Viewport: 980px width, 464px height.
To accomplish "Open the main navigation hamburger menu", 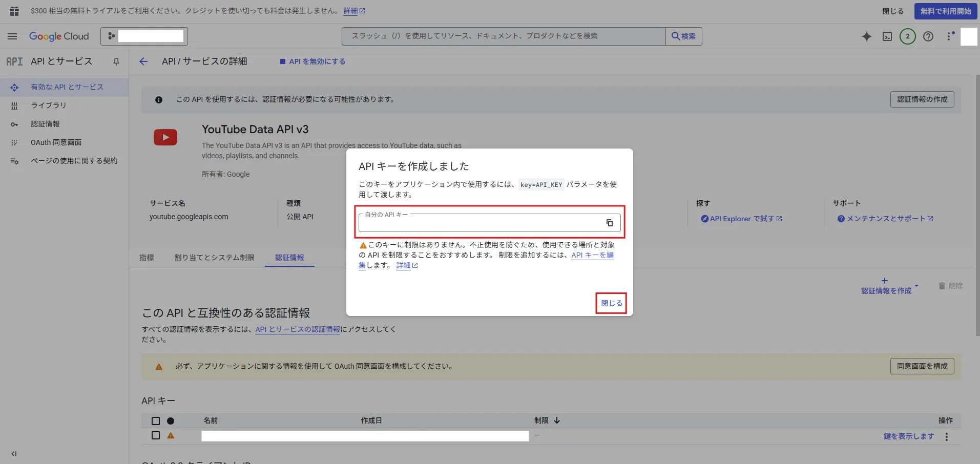I will click(12, 36).
